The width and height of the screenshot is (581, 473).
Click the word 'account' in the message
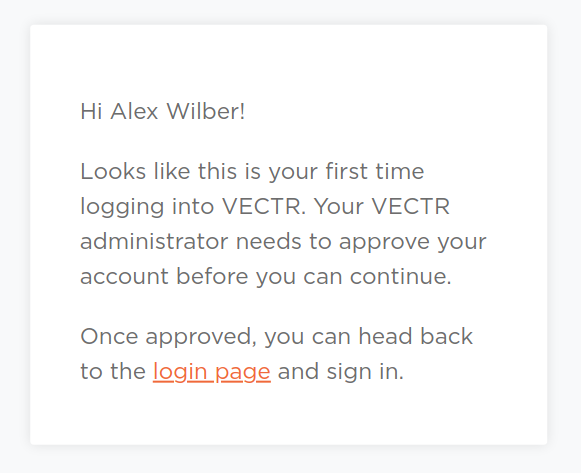click(x=124, y=277)
